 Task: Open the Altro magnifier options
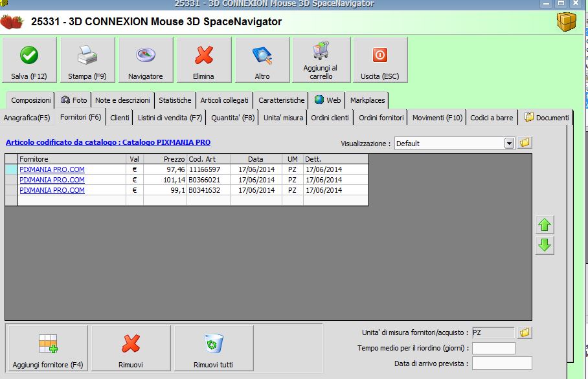coord(262,60)
